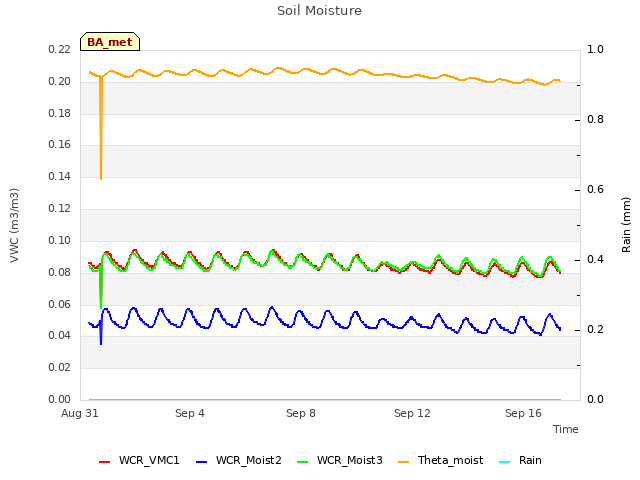Click the red WCR_VMC1 legend swatch

point(104,462)
